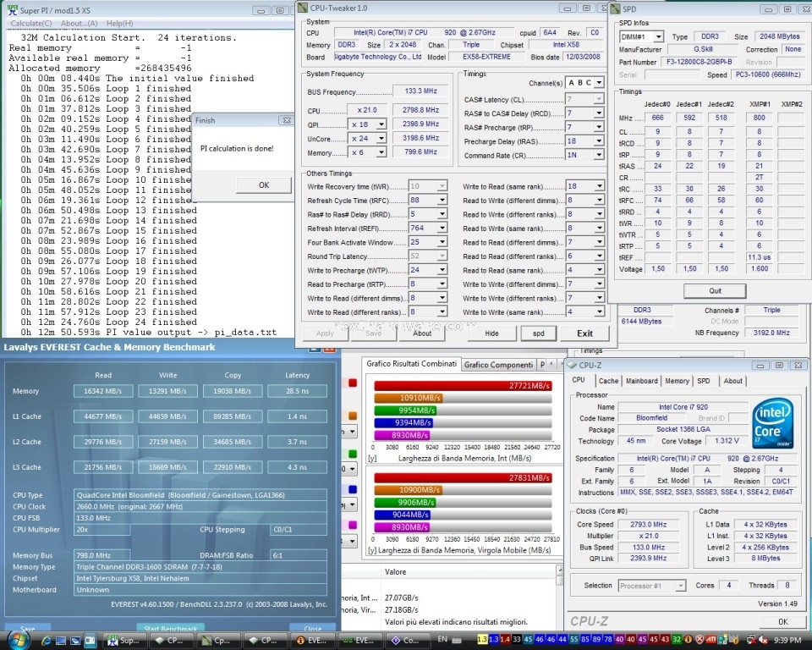Click the muted volume tray icon
Screen dimensions: 812x650
tap(763, 640)
